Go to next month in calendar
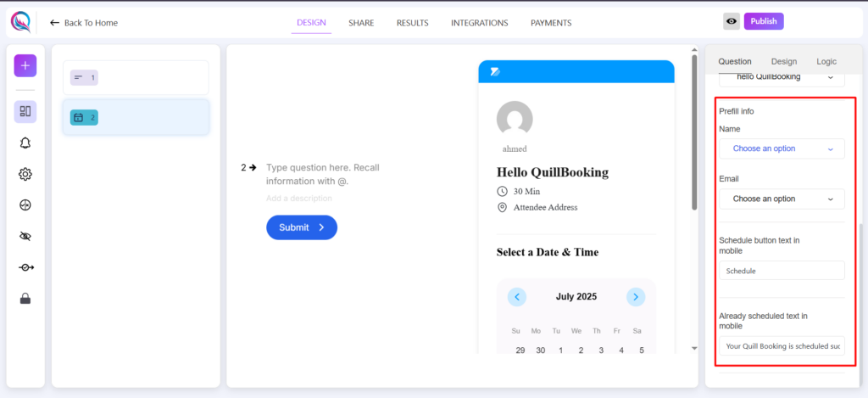 click(x=636, y=296)
